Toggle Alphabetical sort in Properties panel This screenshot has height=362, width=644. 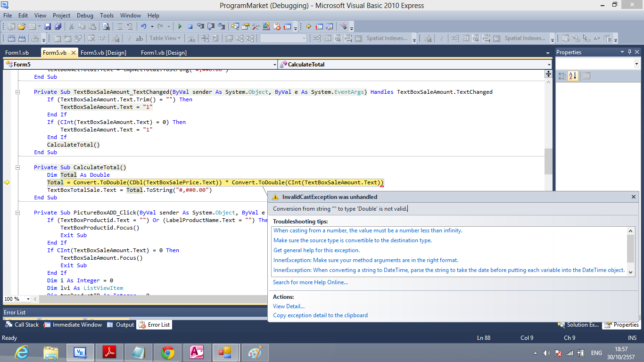pyautogui.click(x=573, y=76)
